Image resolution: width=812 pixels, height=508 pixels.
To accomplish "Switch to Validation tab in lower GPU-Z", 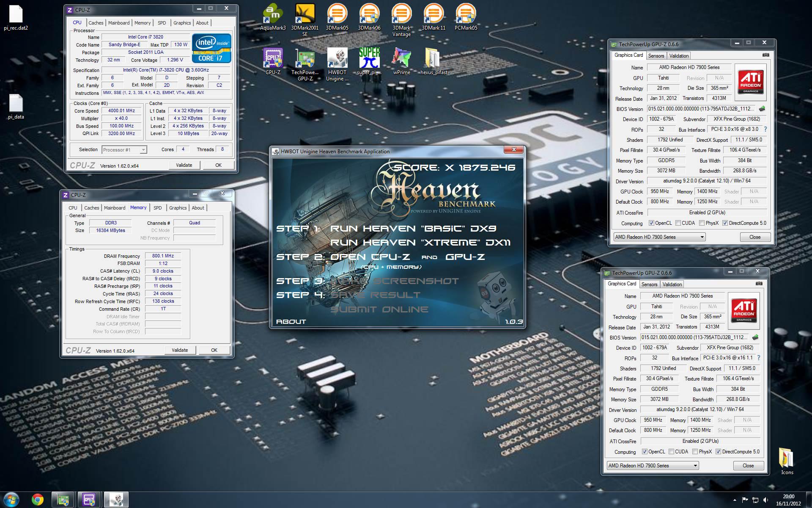I will coord(672,284).
